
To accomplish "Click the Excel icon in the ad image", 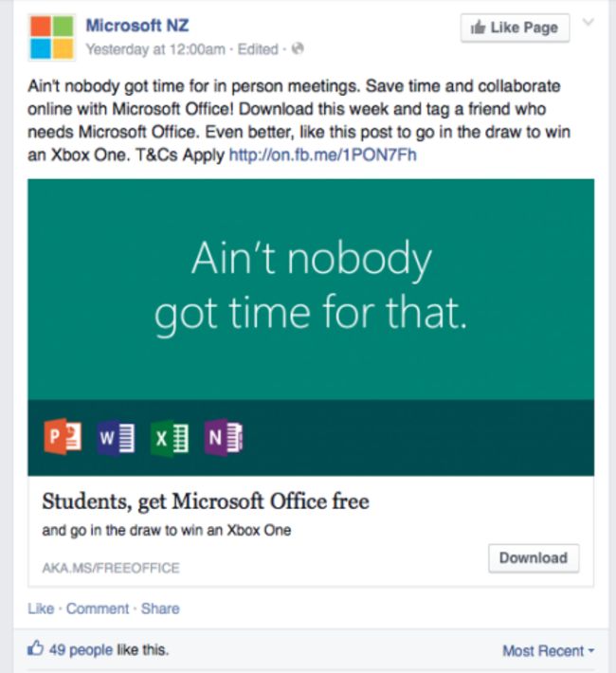I will tap(170, 438).
